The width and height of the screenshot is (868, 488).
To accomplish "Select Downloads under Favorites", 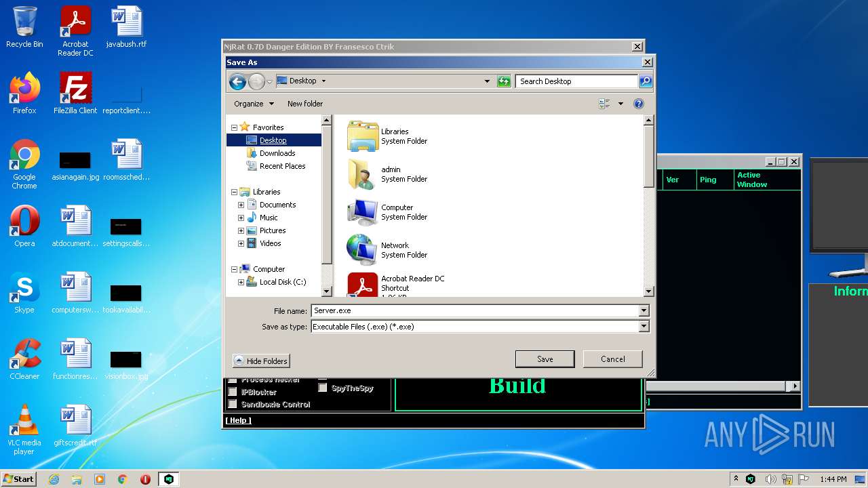I will [277, 153].
